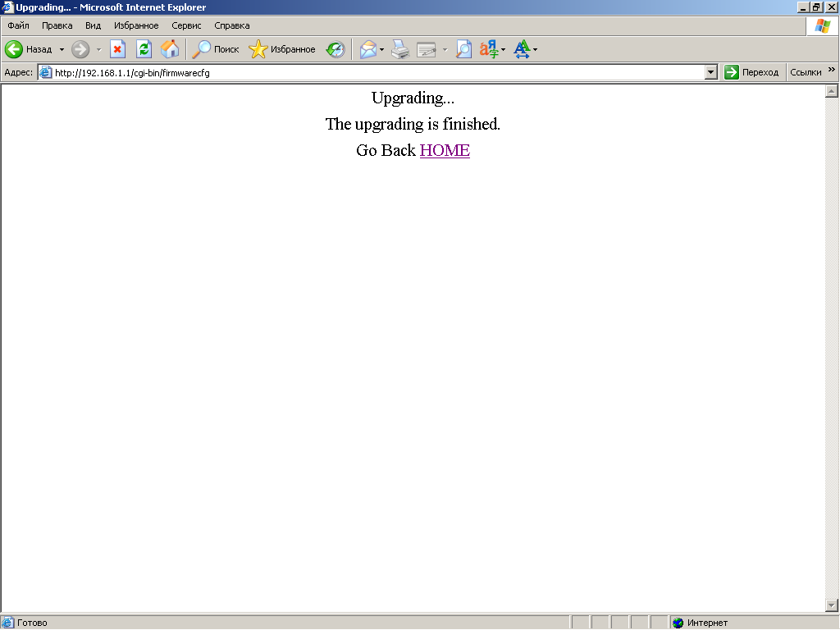Open the Файл menu
The image size is (840, 630).
point(18,25)
